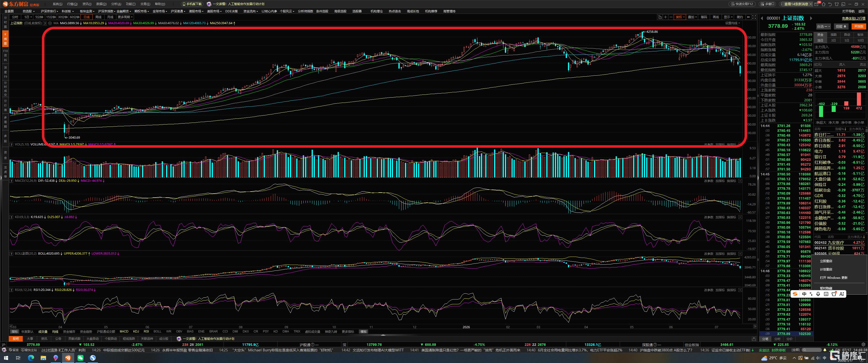Open the 大事 bottom tab
868x363 pixels.
(30, 339)
